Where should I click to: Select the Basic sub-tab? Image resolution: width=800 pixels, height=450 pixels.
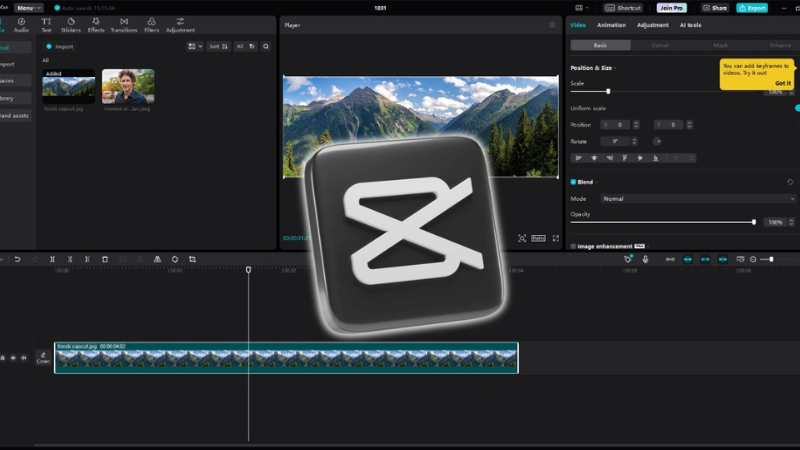(x=601, y=45)
